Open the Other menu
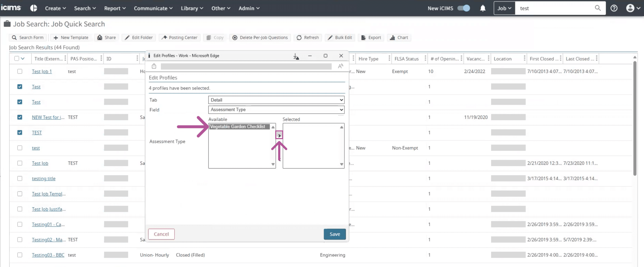This screenshot has height=267, width=644. click(x=221, y=8)
